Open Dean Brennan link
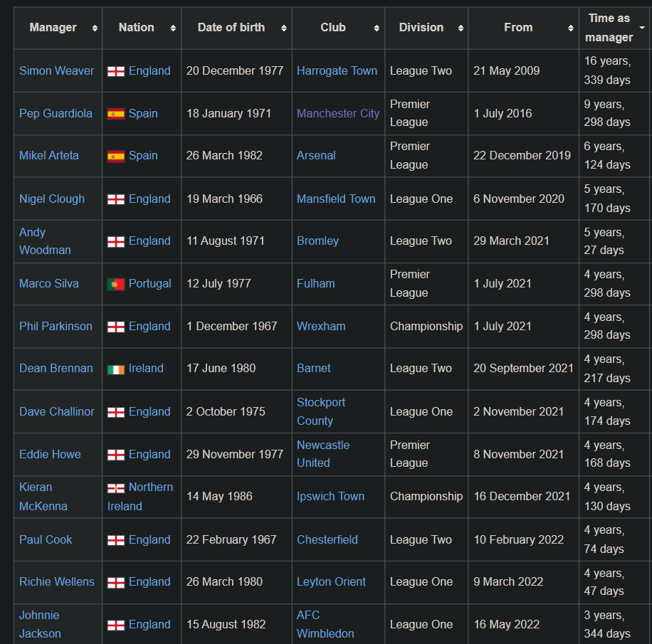 click(56, 369)
